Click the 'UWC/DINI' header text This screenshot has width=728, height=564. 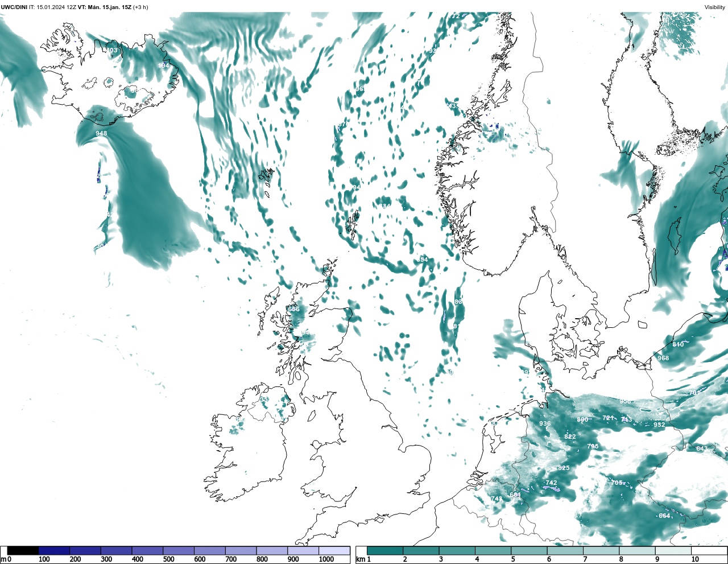14,7
